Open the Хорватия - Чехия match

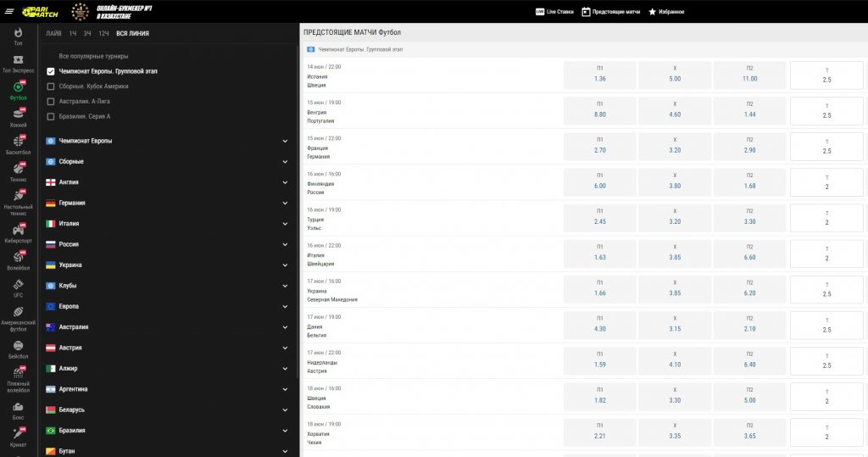pos(319,438)
